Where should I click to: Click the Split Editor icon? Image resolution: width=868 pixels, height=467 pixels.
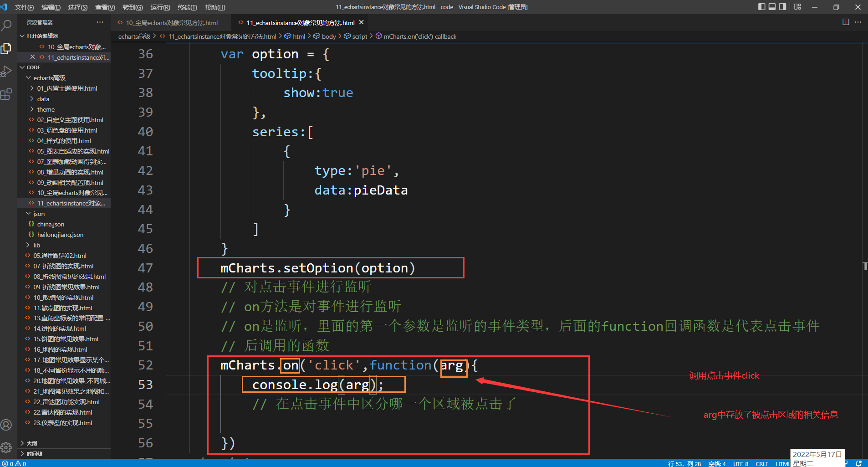846,22
